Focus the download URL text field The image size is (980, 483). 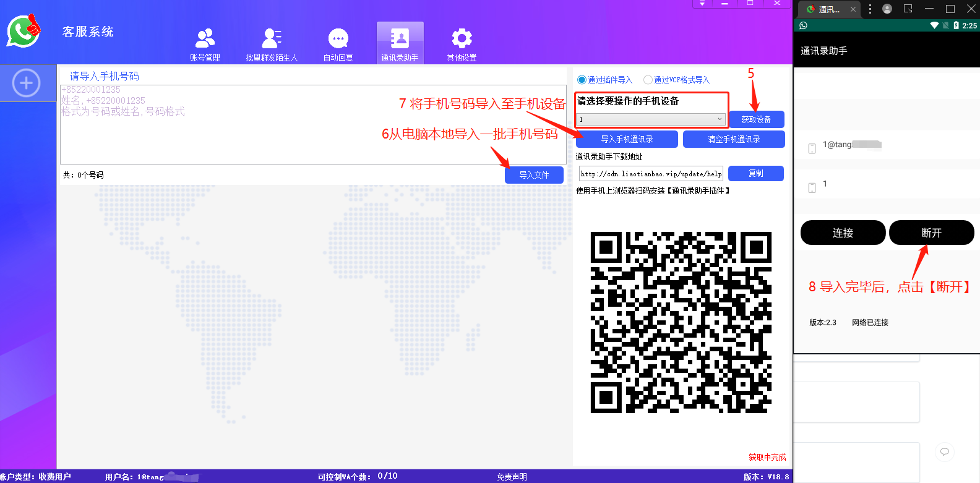tap(651, 174)
